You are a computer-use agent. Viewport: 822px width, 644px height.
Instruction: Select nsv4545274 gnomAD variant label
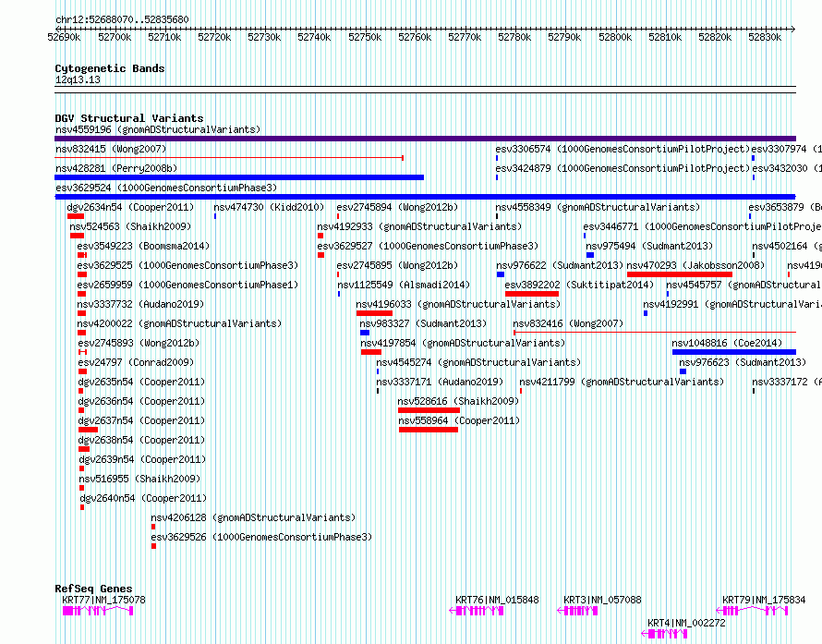(x=478, y=362)
